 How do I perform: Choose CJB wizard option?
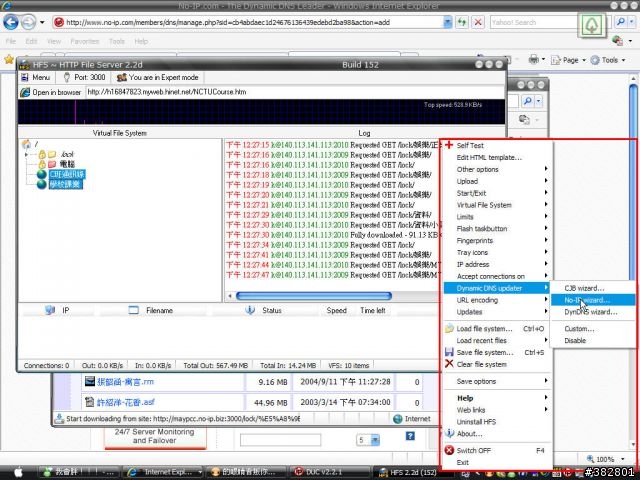pyautogui.click(x=593, y=288)
